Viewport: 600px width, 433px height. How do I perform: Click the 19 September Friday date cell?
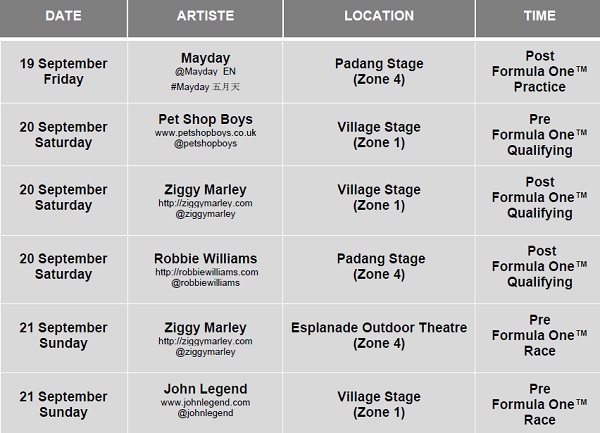(64, 71)
